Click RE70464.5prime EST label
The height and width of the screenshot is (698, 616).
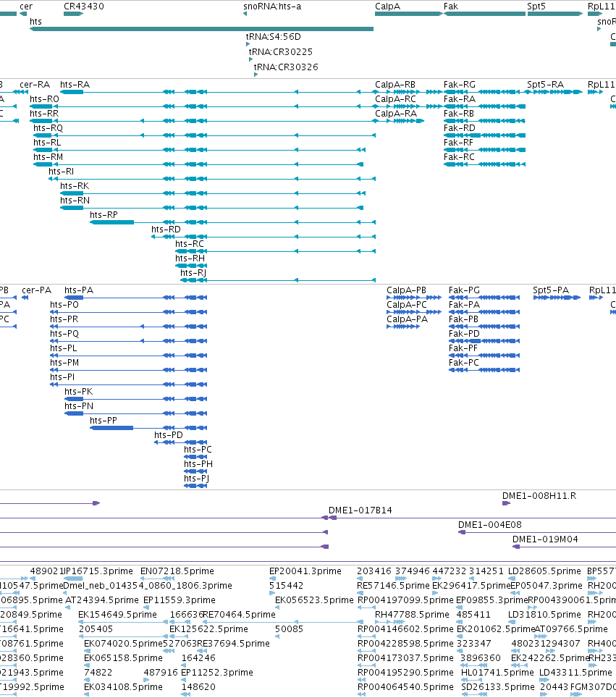point(239,614)
